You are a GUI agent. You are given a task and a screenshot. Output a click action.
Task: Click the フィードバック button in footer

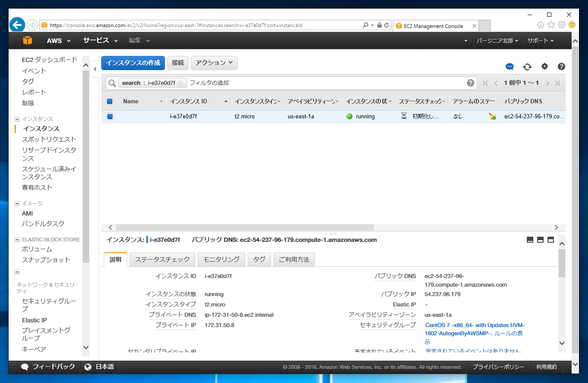pyautogui.click(x=48, y=367)
